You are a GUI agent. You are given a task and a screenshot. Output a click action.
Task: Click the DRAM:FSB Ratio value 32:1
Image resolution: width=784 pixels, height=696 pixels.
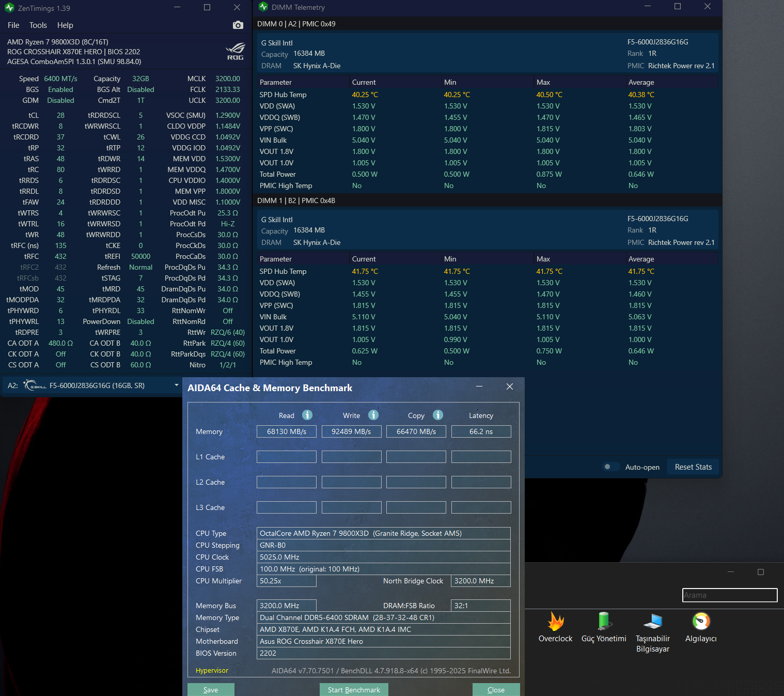tap(481, 606)
